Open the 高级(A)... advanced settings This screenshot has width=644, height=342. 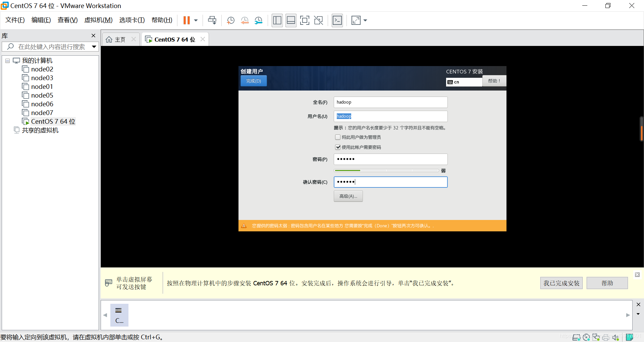348,196
